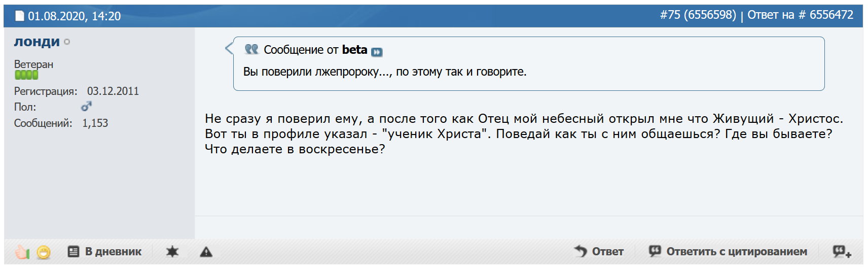Viewport: 868px width, 269px height.
Task: Click the online status dot next to лонди
Action: [67, 42]
